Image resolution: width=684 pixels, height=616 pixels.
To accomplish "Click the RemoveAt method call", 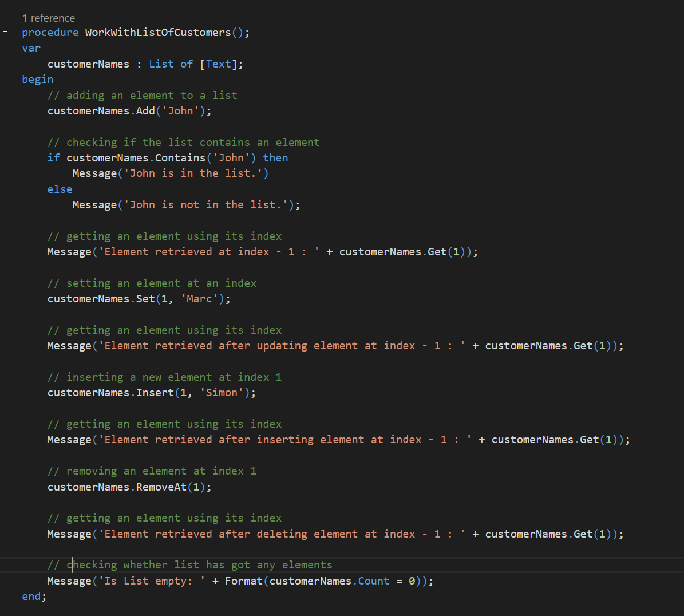I will point(161,487).
